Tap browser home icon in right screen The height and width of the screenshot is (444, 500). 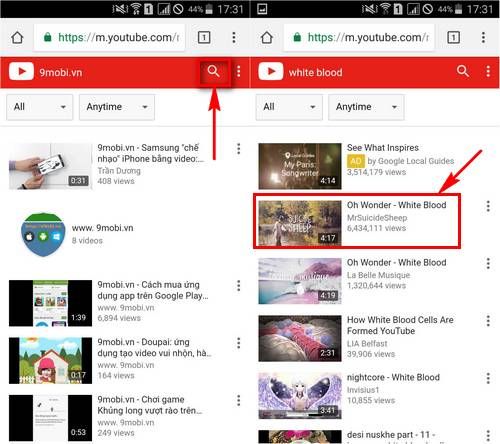pos(267,37)
